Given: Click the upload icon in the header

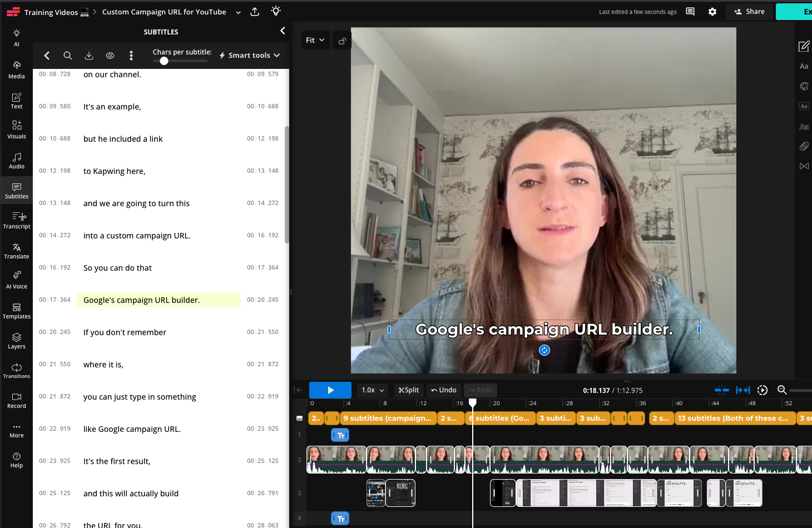Looking at the screenshot, I should click(255, 12).
